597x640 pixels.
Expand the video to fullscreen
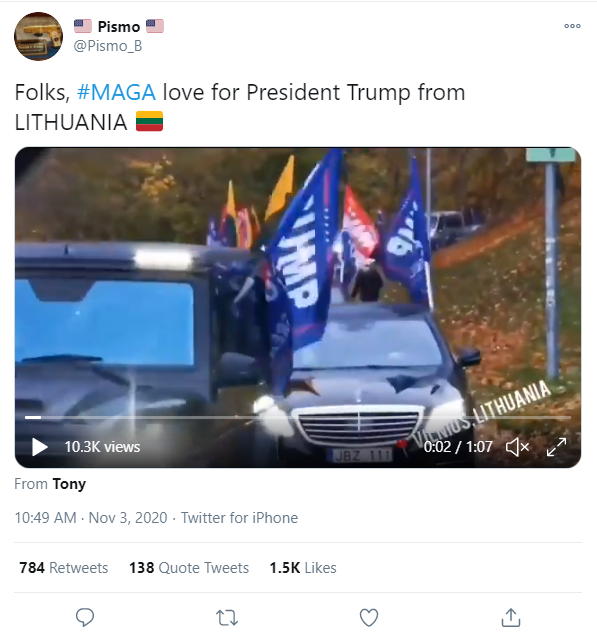556,447
